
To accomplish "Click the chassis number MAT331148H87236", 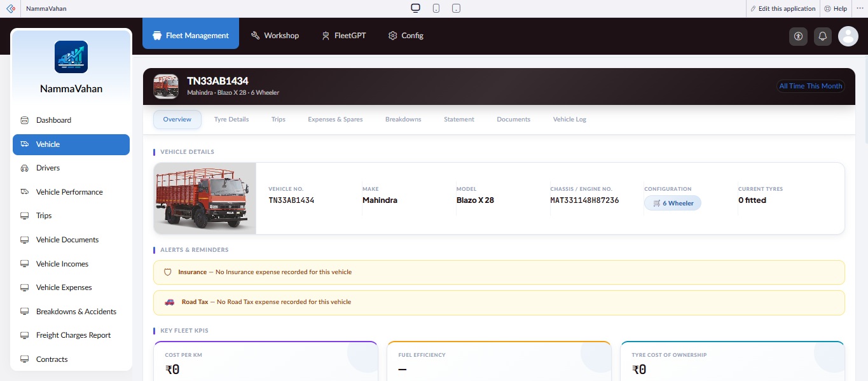I will tap(584, 200).
